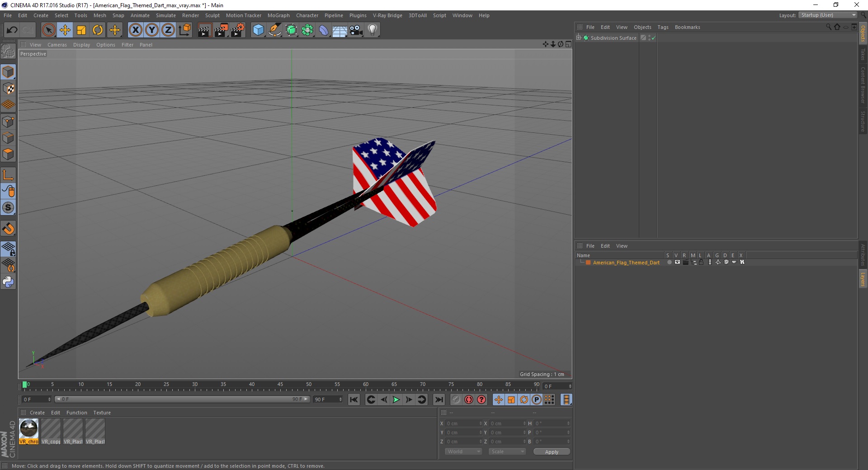Toggle the Z axis lock
The width and height of the screenshot is (868, 470).
pos(168,30)
